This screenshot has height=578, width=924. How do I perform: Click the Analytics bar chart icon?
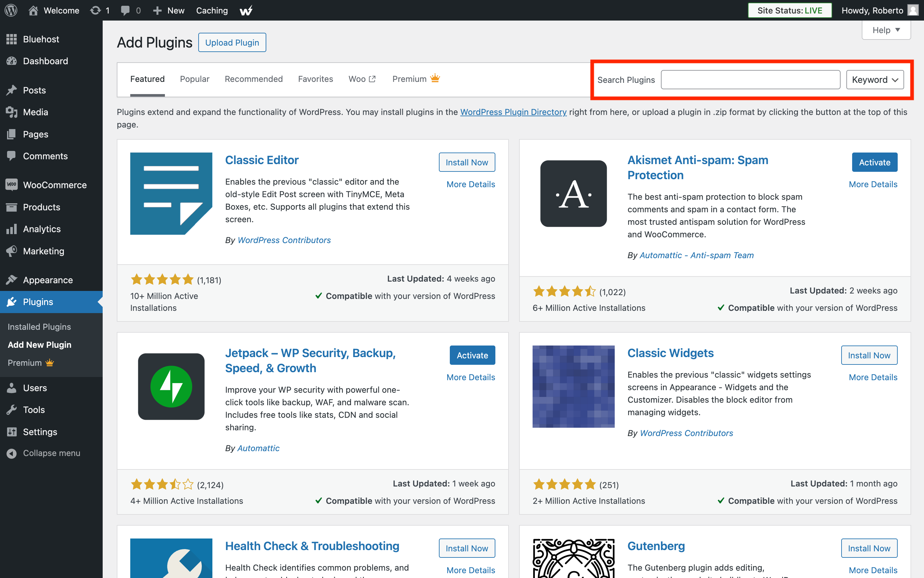tap(12, 229)
